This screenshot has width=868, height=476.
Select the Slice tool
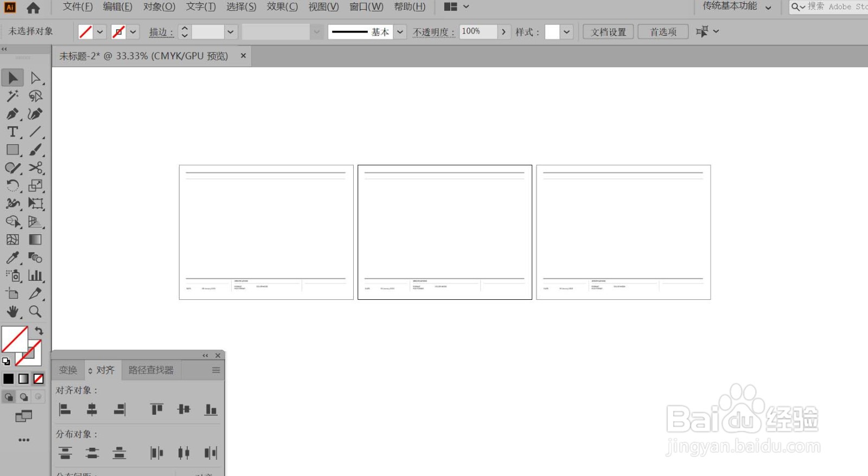[36, 293]
